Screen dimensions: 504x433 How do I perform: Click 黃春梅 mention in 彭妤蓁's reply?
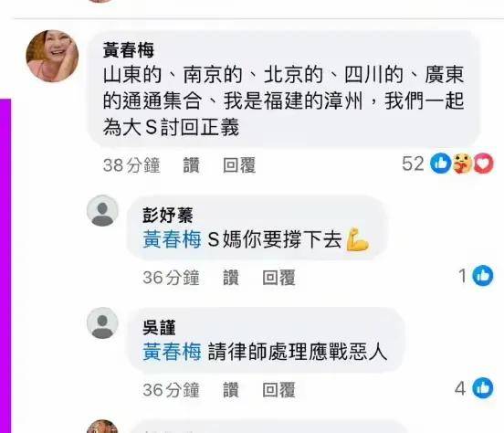point(172,239)
